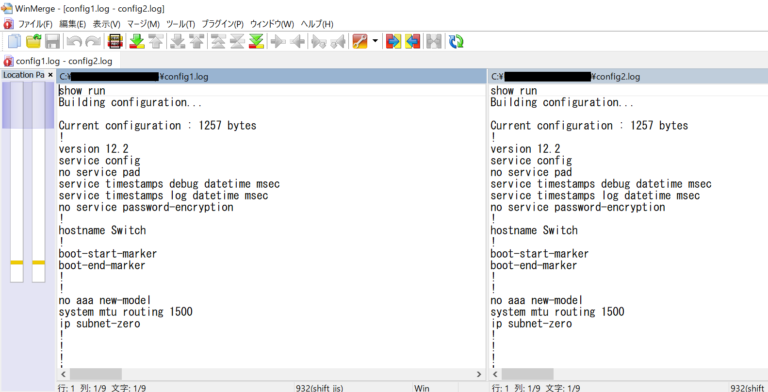Click 'no service pad' in the right pane
Image resolution: width=768 pixels, height=392 pixels.
531,172
